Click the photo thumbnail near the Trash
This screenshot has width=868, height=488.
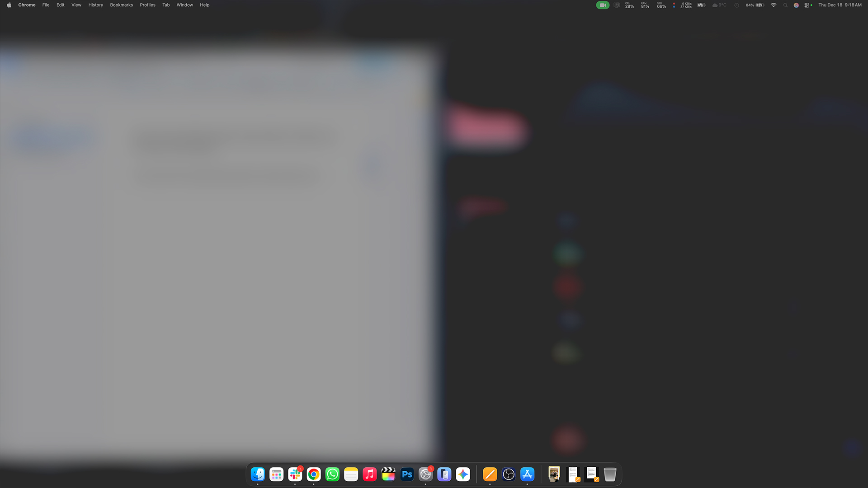pyautogui.click(x=554, y=474)
